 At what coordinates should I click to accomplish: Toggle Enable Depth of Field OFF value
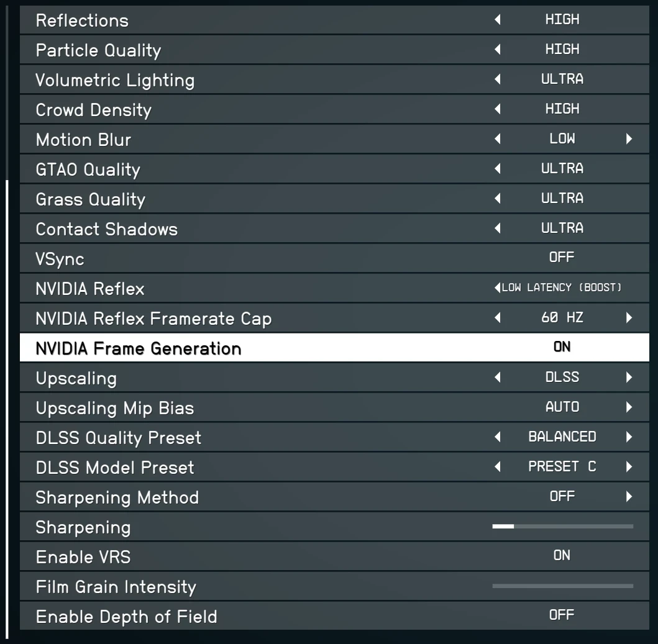(562, 615)
